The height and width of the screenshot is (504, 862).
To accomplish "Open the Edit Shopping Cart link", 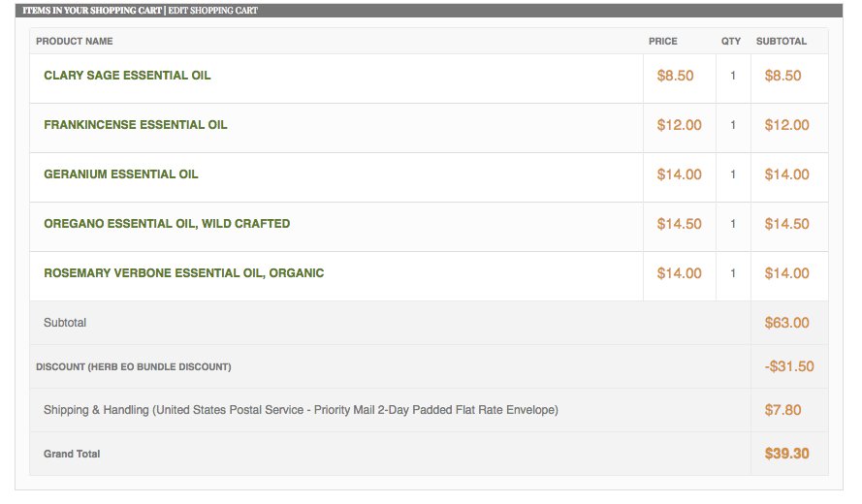I will click(212, 11).
